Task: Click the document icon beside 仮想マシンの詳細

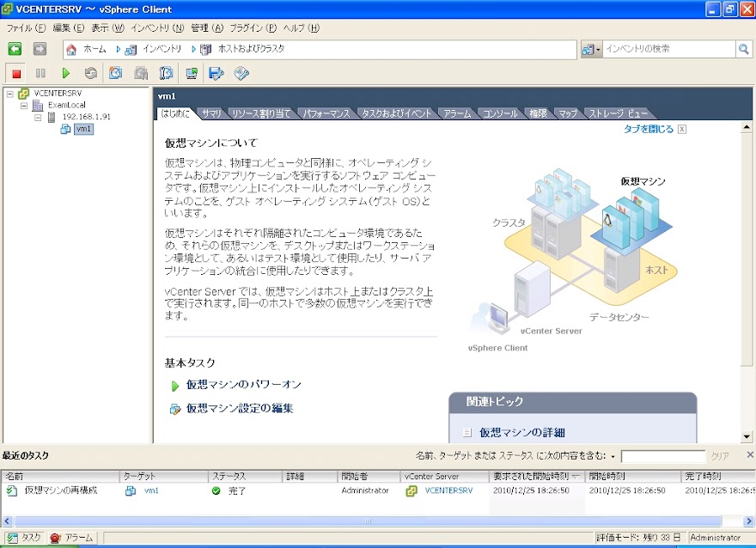Action: point(467,432)
